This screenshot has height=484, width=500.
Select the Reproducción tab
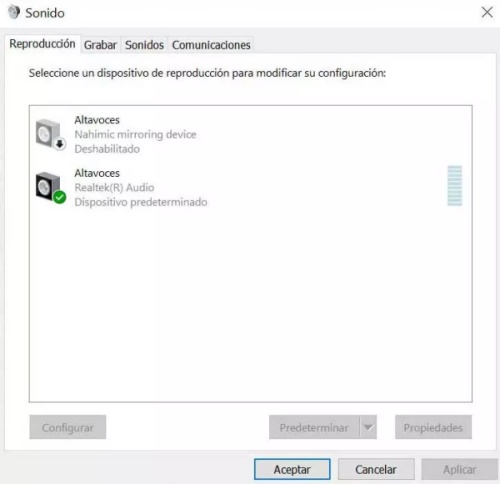[42, 44]
